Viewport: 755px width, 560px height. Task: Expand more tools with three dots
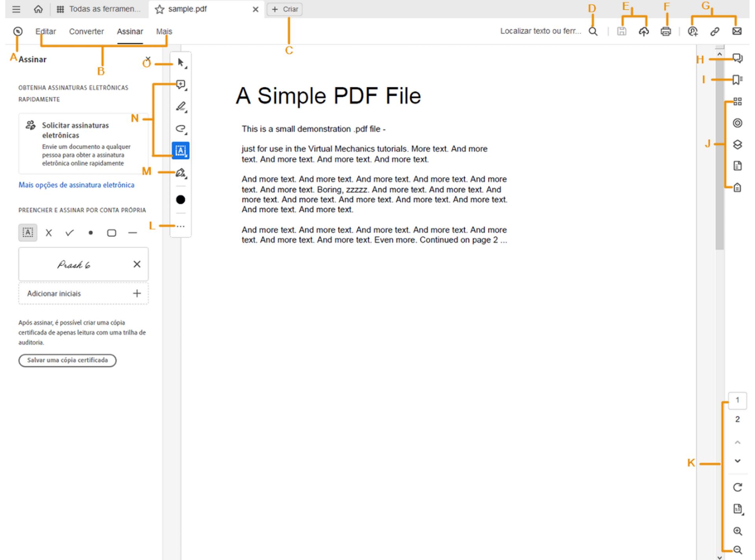click(180, 226)
